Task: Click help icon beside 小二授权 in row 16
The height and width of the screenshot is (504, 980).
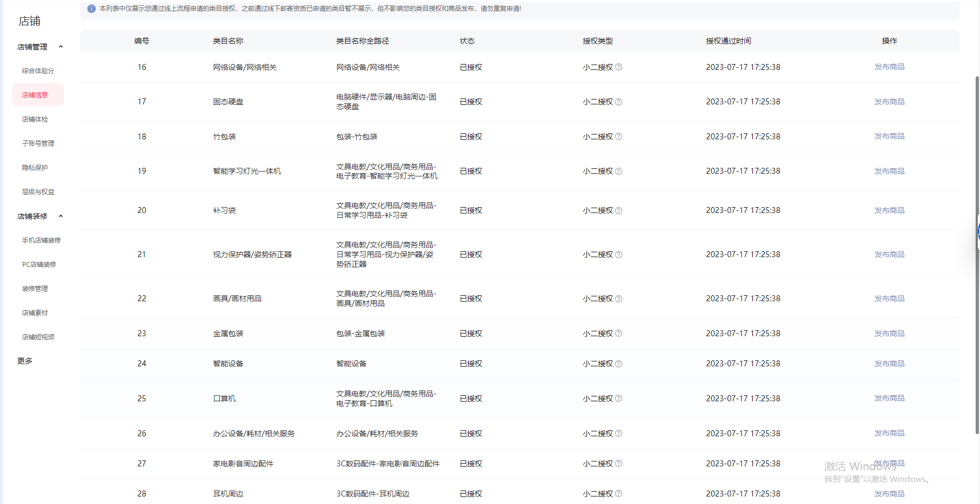Action: tap(618, 67)
